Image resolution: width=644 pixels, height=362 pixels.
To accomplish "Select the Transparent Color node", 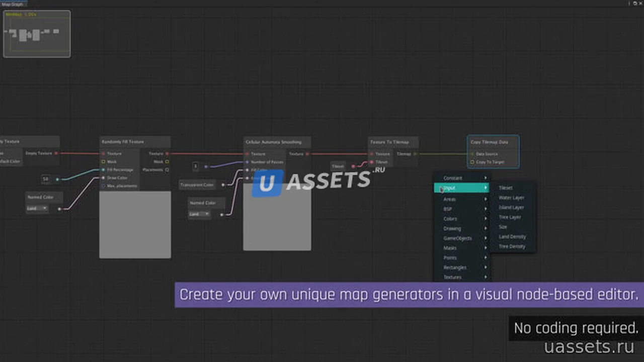I will pyautogui.click(x=197, y=185).
